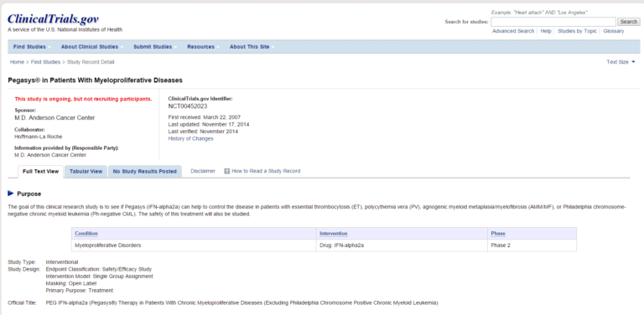Click Endpoint Classification: Safety/Efficacy Study
Viewport: 644px width, 315px height.
click(x=99, y=269)
